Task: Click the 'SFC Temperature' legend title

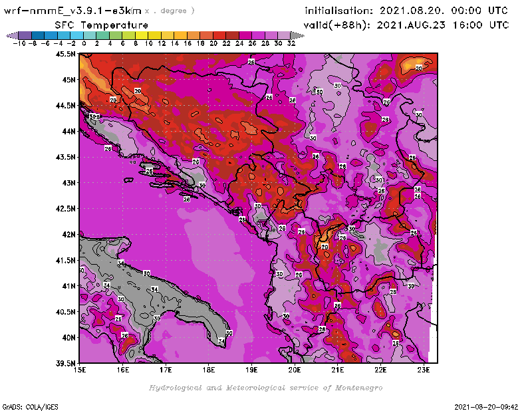Action: pos(102,25)
